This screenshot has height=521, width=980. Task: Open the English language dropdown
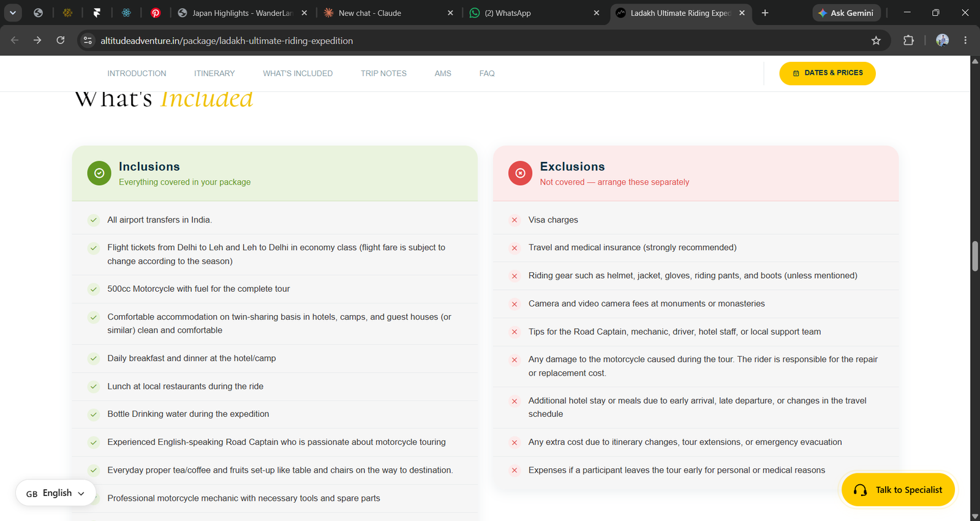[56, 493]
